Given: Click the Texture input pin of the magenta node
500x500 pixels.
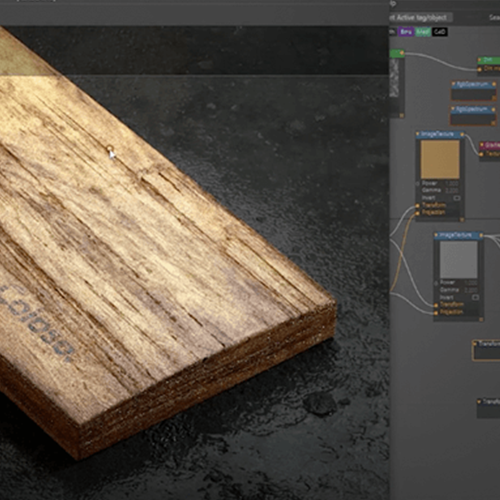Looking at the screenshot, I should (x=481, y=154).
